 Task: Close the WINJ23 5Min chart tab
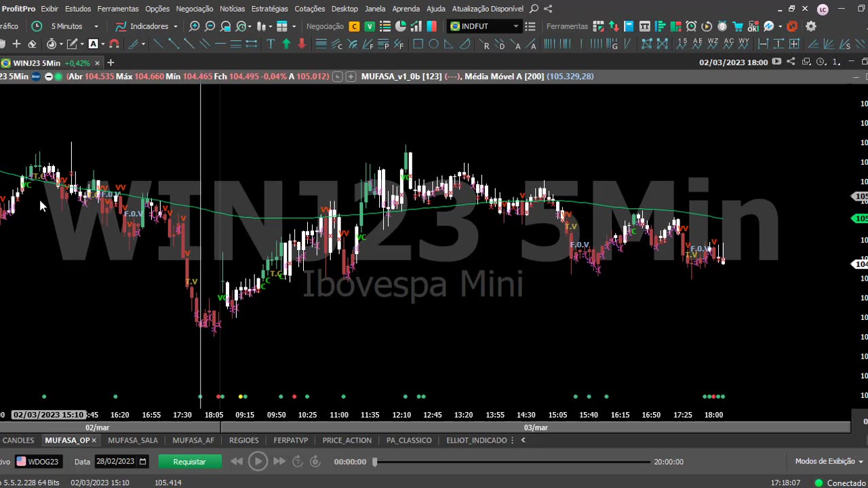click(x=97, y=63)
